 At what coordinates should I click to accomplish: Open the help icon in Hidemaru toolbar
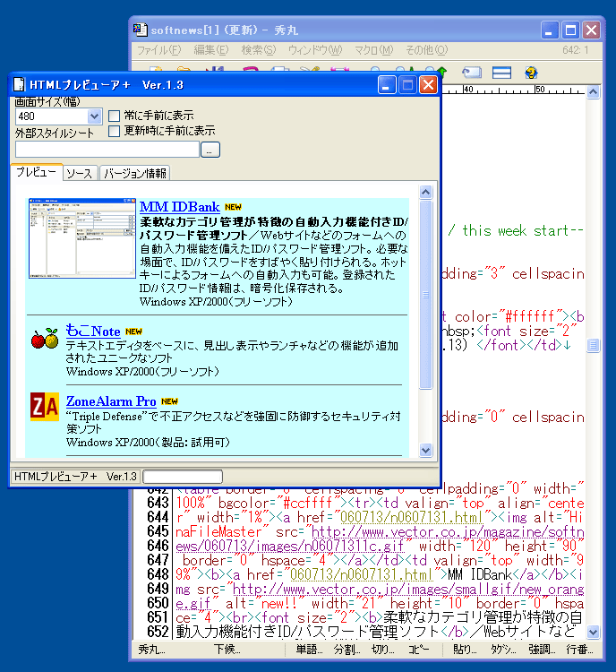pyautogui.click(x=531, y=73)
